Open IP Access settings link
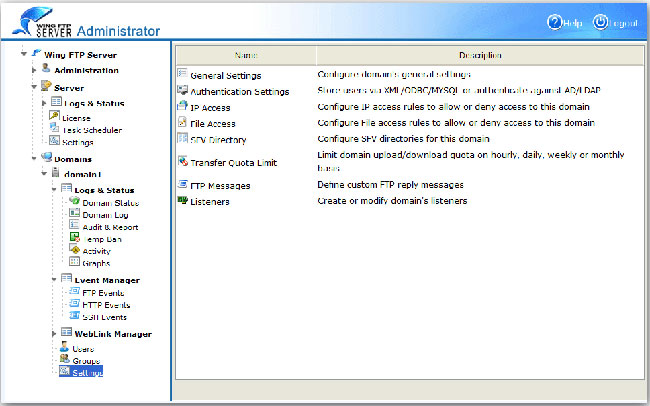The width and height of the screenshot is (650, 406). click(x=210, y=108)
